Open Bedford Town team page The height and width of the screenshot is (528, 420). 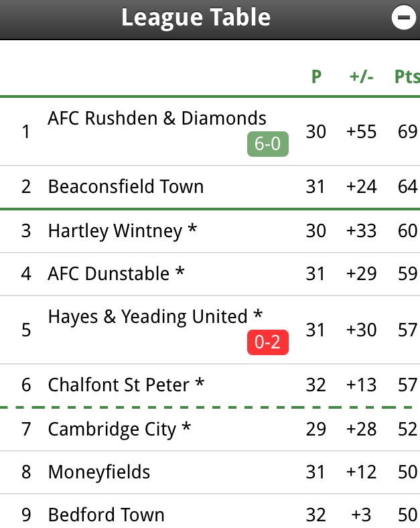click(x=106, y=515)
